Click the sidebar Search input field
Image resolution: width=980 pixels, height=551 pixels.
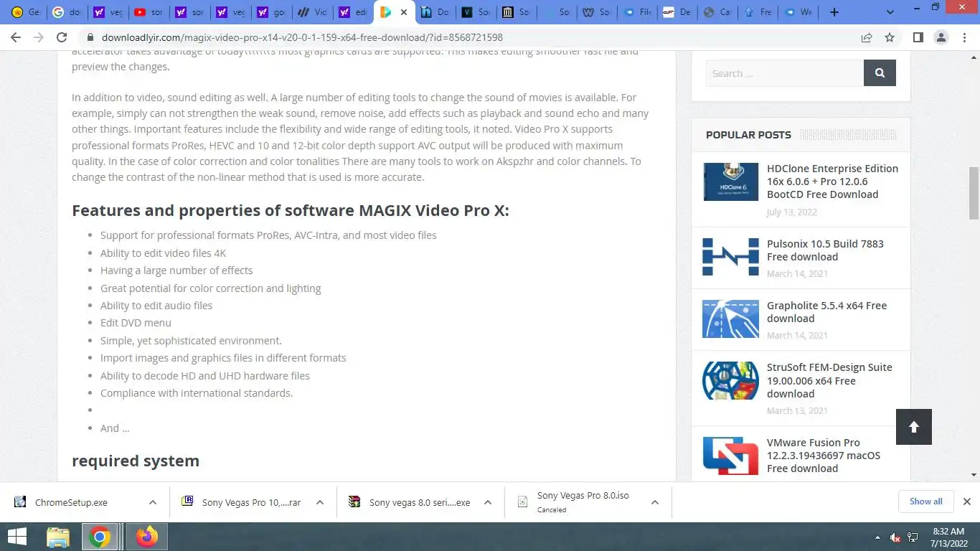pyautogui.click(x=784, y=73)
